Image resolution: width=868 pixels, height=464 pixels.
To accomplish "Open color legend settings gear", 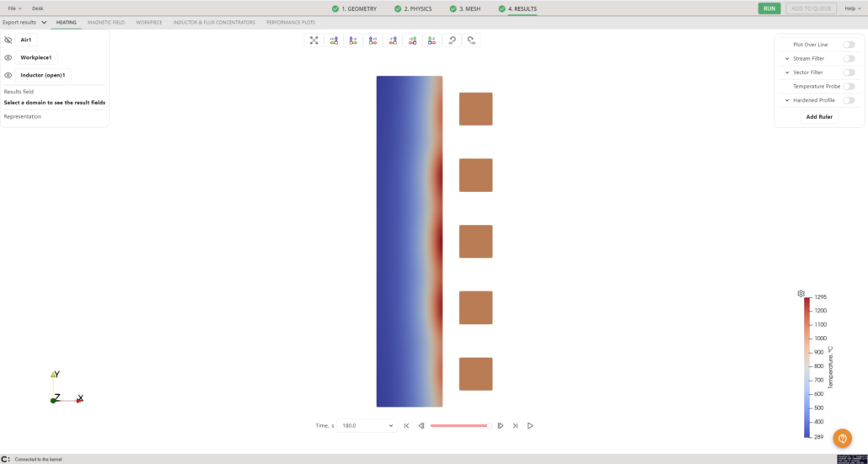I will coord(801,294).
